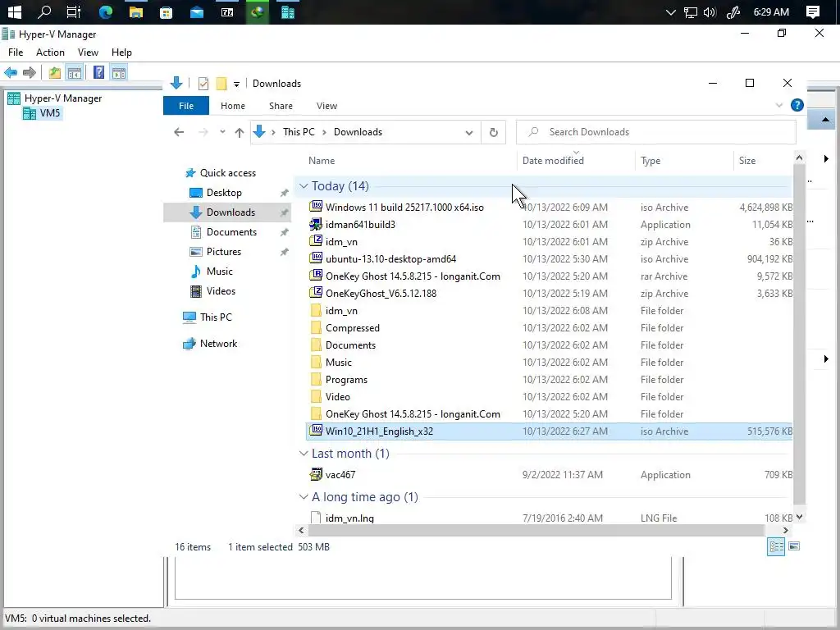
Task: Refresh the Downloads folder
Action: point(493,132)
